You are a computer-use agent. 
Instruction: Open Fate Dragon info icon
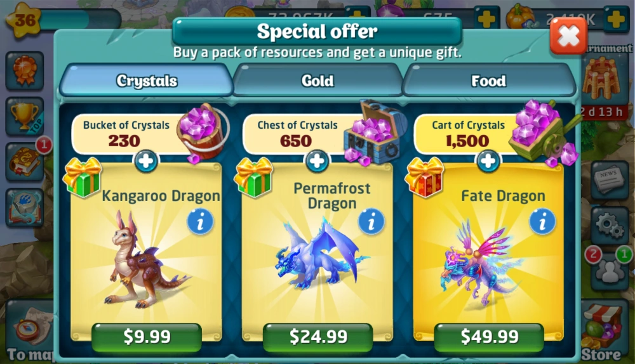(x=542, y=222)
